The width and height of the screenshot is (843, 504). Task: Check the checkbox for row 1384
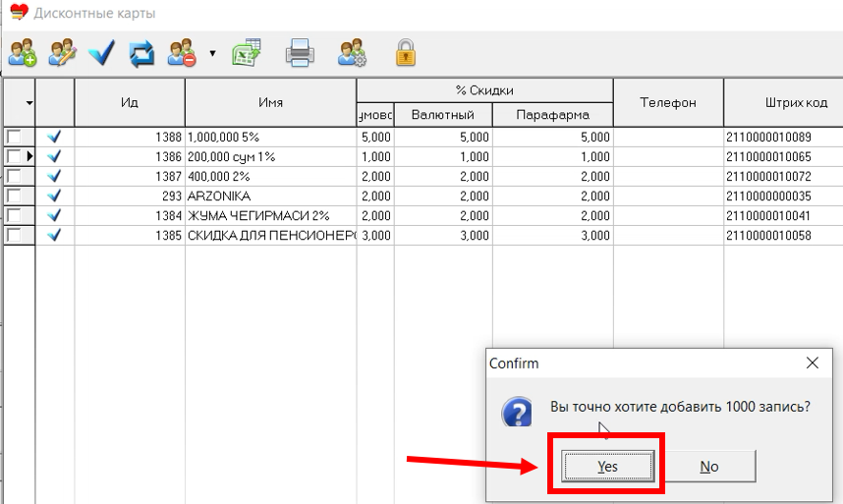click(x=14, y=215)
